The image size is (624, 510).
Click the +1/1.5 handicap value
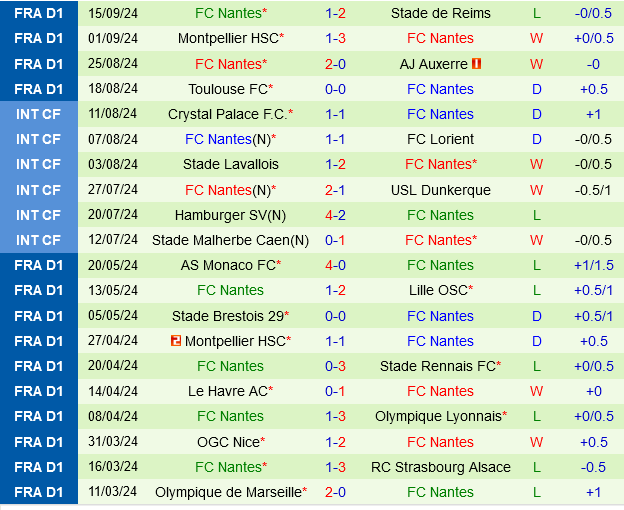[x=593, y=265]
